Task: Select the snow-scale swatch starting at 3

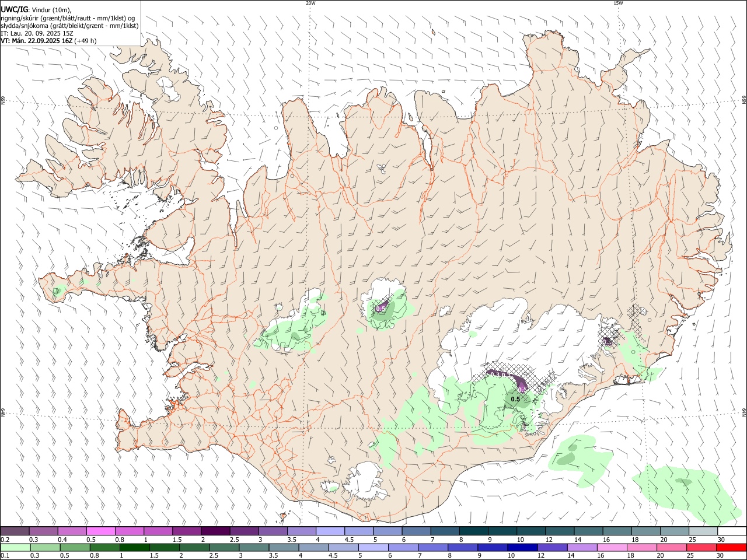Action: click(x=273, y=531)
